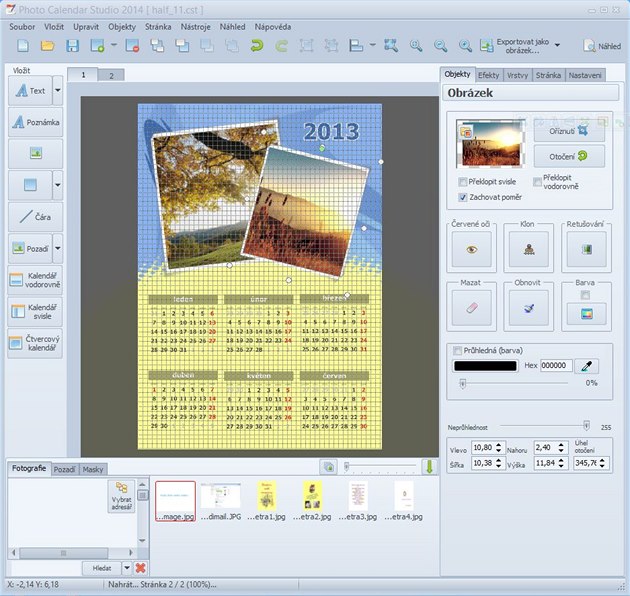Open the Soubor menu
Viewport: 630px width, 596px height.
22,27
